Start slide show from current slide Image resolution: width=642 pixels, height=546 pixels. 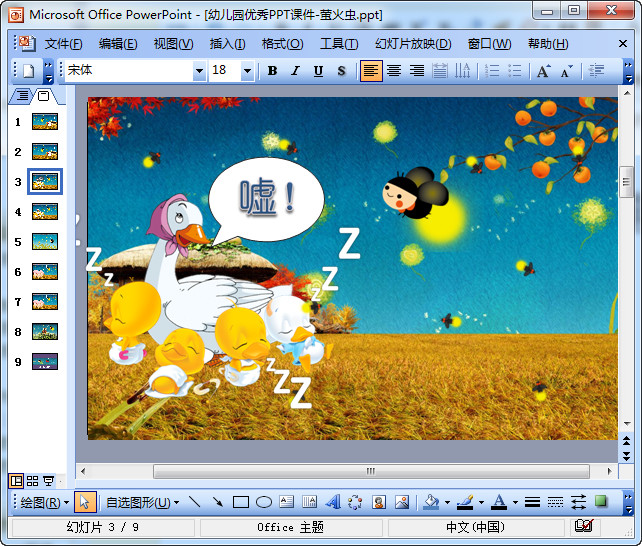click(x=49, y=481)
